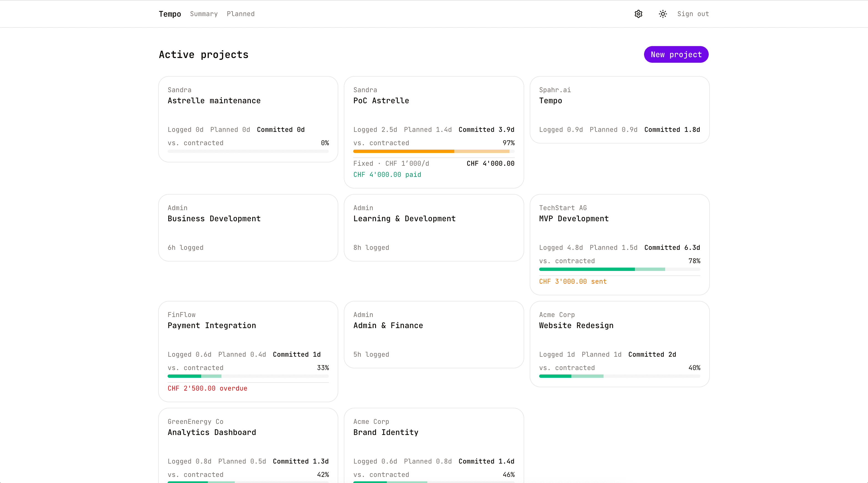Open the Analytics Dashboard project
Screen dimensions: 868x483
point(248,446)
